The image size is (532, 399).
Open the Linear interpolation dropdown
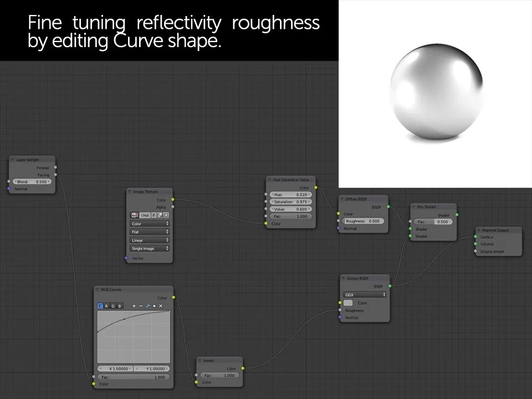[x=150, y=240]
